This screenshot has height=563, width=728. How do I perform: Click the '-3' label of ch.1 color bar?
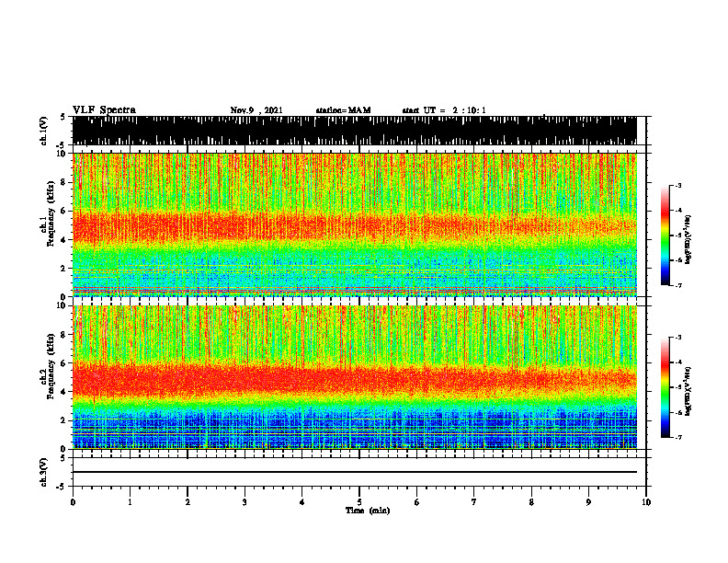677,185
